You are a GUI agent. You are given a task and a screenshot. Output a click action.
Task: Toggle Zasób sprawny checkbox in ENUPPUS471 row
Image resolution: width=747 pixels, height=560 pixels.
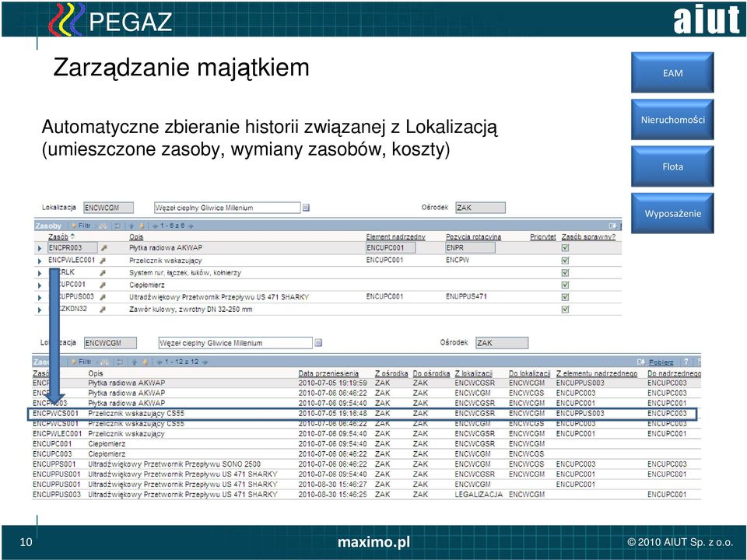[x=565, y=297]
